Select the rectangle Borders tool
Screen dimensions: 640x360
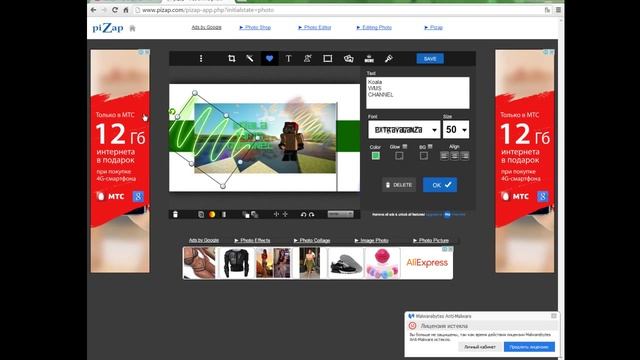pos(327,59)
